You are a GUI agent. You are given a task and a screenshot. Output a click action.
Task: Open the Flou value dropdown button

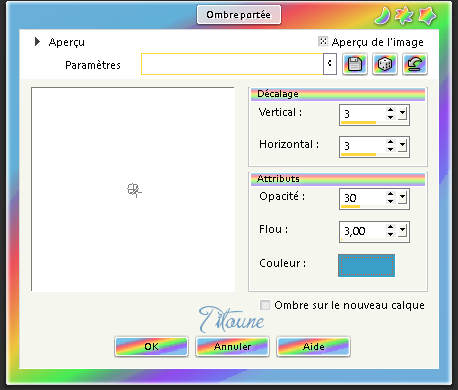tap(403, 231)
